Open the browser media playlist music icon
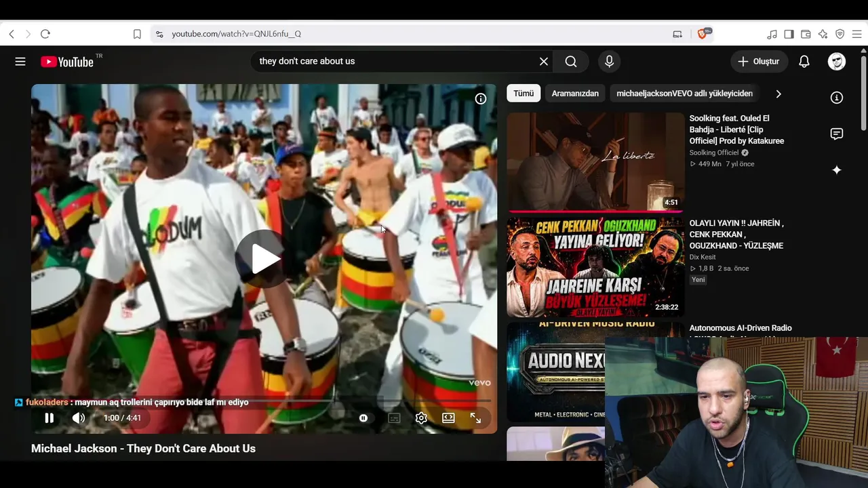Image resolution: width=868 pixels, height=488 pixels. tap(772, 34)
